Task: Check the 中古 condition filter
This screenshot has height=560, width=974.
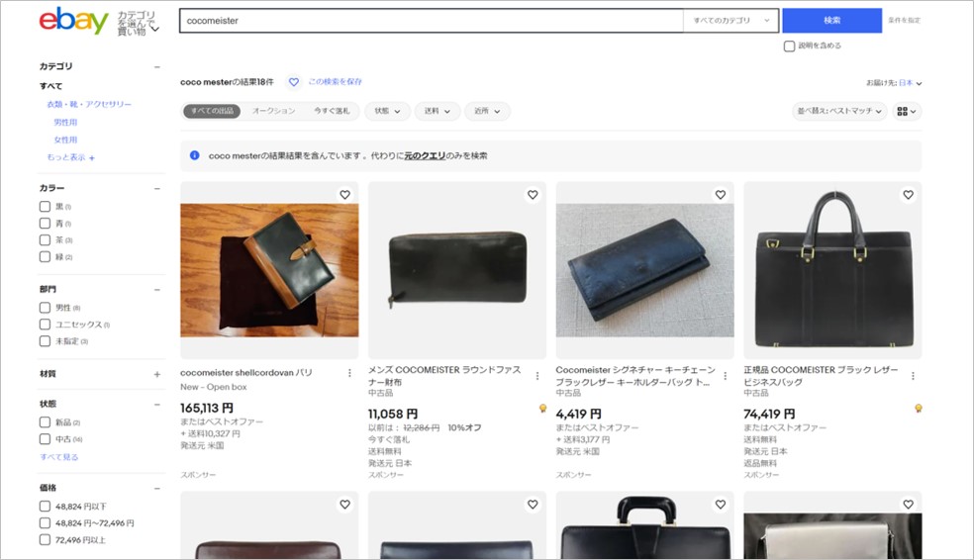Action: point(45,439)
